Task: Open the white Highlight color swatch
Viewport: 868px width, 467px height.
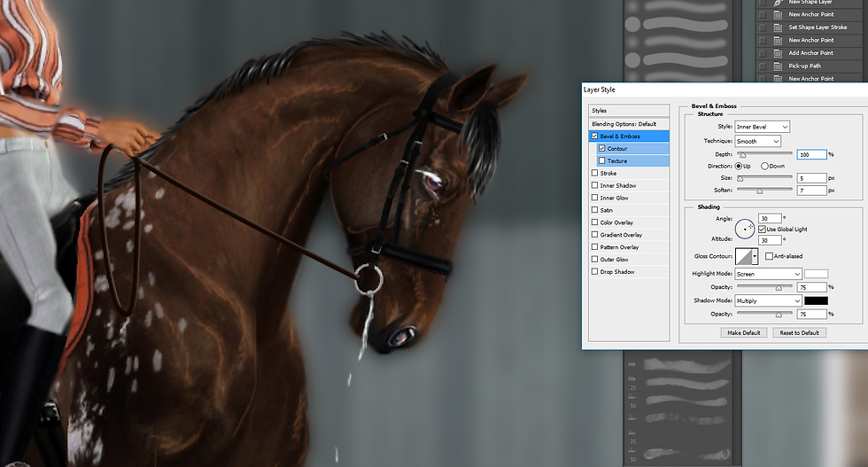Action: (816, 274)
